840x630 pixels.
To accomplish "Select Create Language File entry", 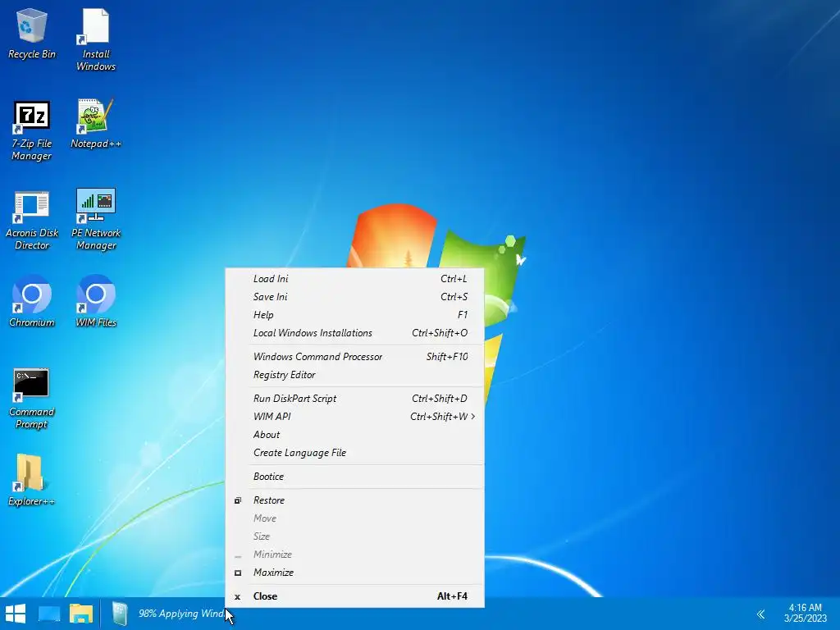I will 355,453.
